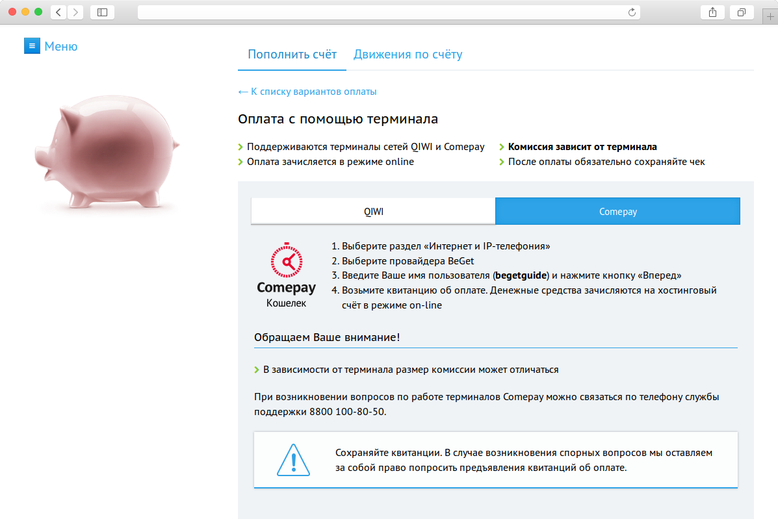Toggle the browser sidebar button
778x532 pixels.
tap(102, 12)
